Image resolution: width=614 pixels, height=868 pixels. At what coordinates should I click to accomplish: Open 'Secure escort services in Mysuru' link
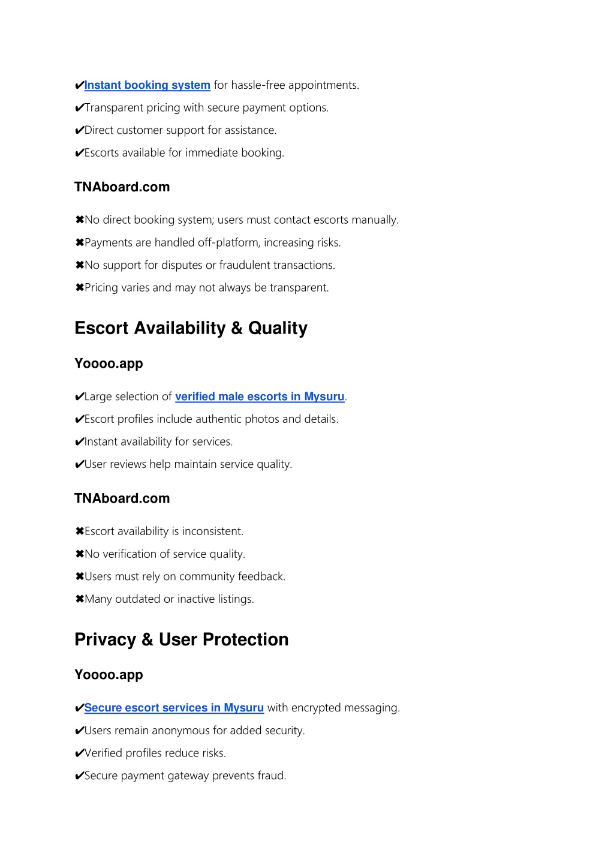click(x=174, y=708)
